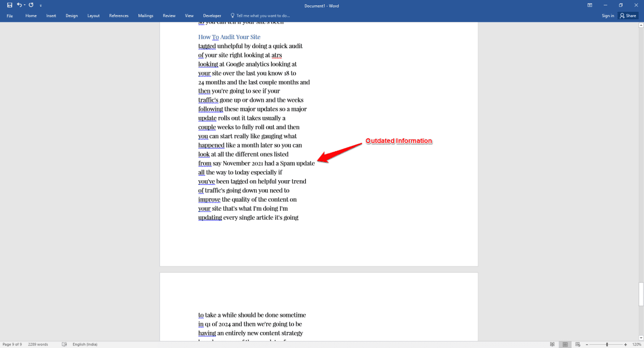
Task: Open Customize Quick Access Toolbar dropdown
Action: (41, 5)
